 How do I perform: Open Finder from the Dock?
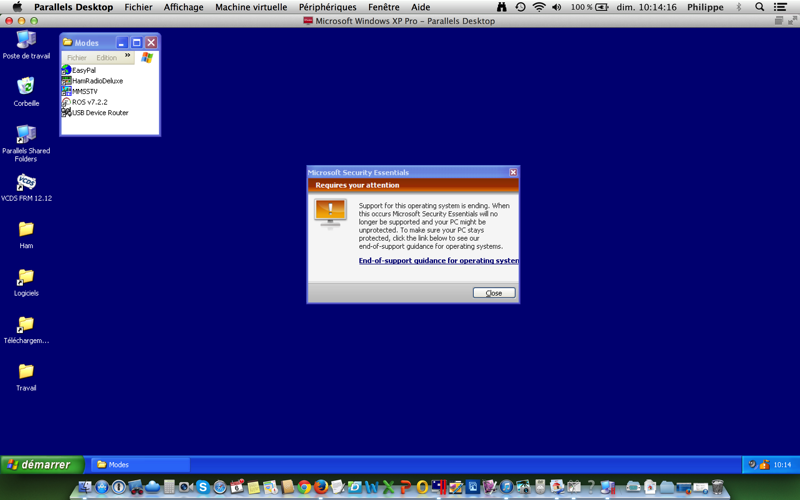coord(85,487)
